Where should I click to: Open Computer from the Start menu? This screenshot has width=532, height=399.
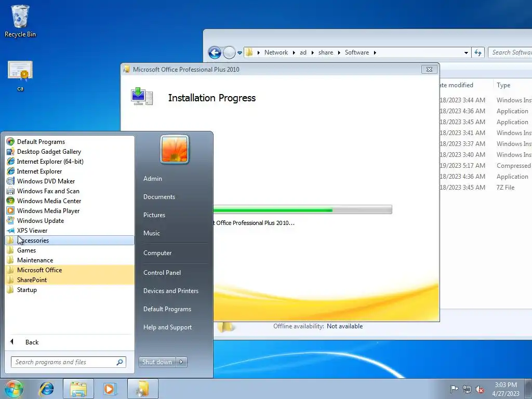point(157,253)
